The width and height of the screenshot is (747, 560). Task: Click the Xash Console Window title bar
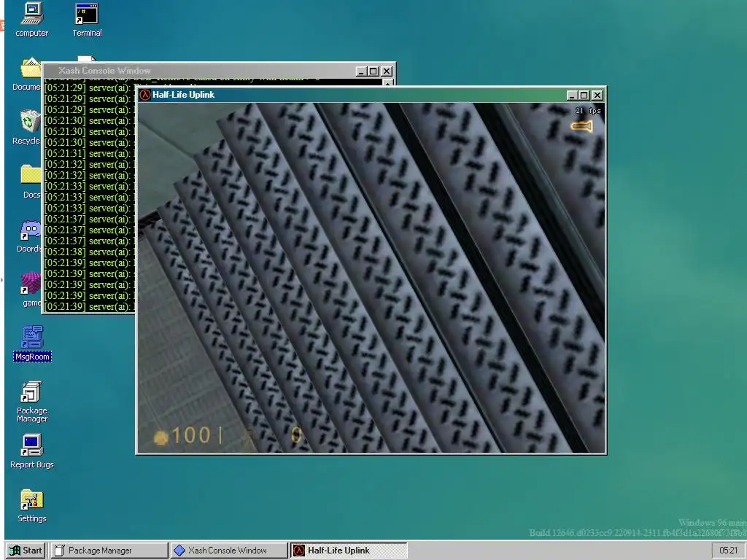(x=219, y=71)
